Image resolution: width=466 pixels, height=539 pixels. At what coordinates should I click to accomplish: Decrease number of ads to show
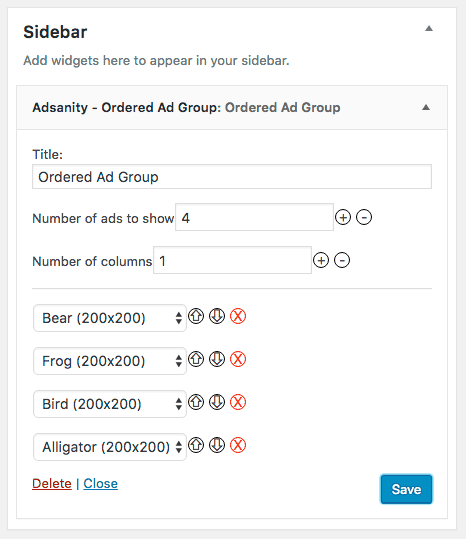364,217
